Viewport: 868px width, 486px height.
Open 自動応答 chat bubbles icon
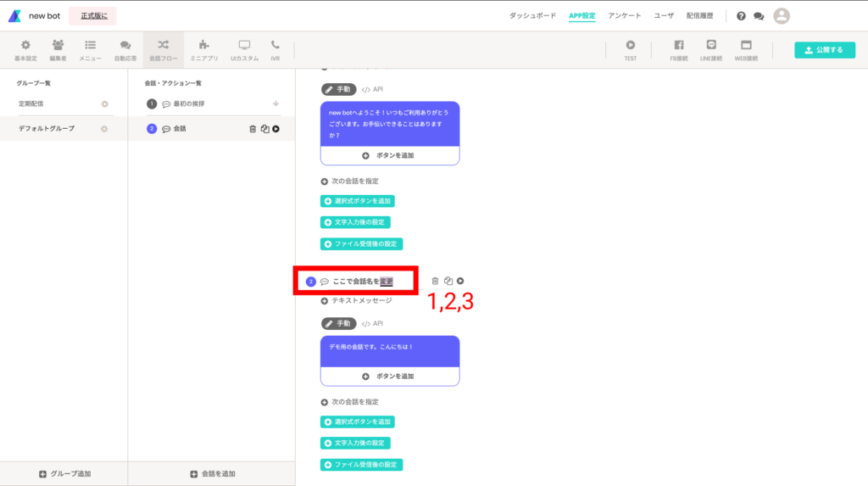coord(125,46)
